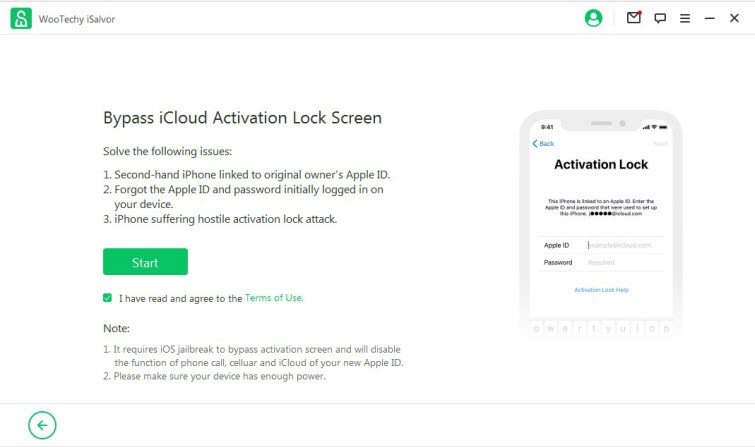Click the WooTechy iSalvor title text

pos(78,19)
